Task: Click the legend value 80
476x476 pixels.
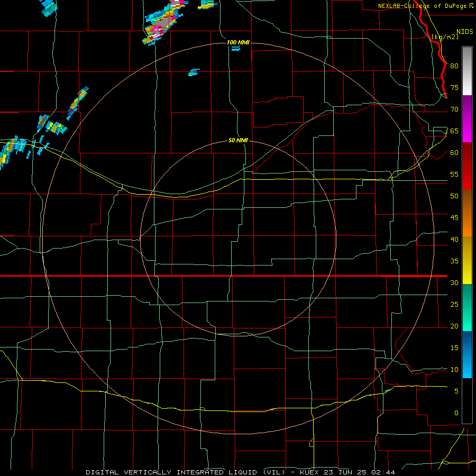Action: [454, 66]
